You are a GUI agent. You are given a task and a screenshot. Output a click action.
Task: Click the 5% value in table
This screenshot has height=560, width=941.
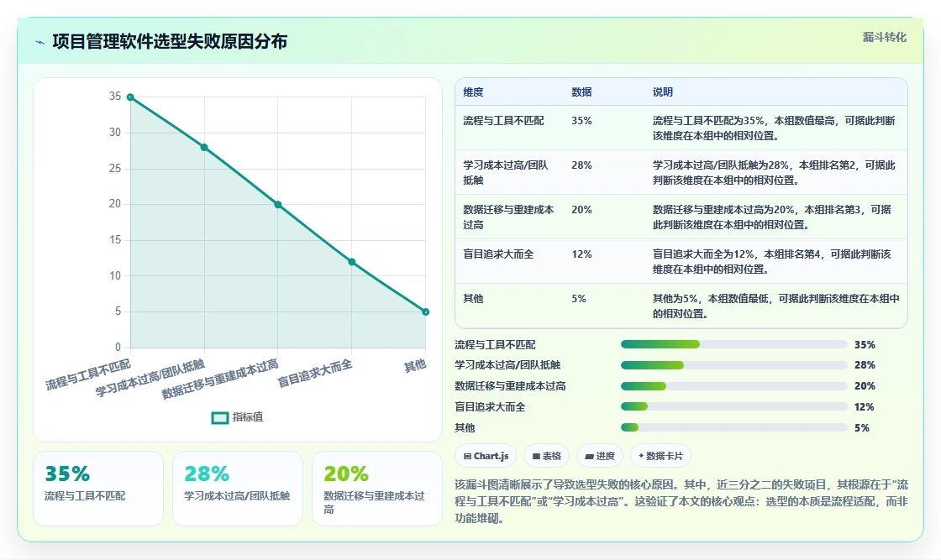[x=579, y=299]
